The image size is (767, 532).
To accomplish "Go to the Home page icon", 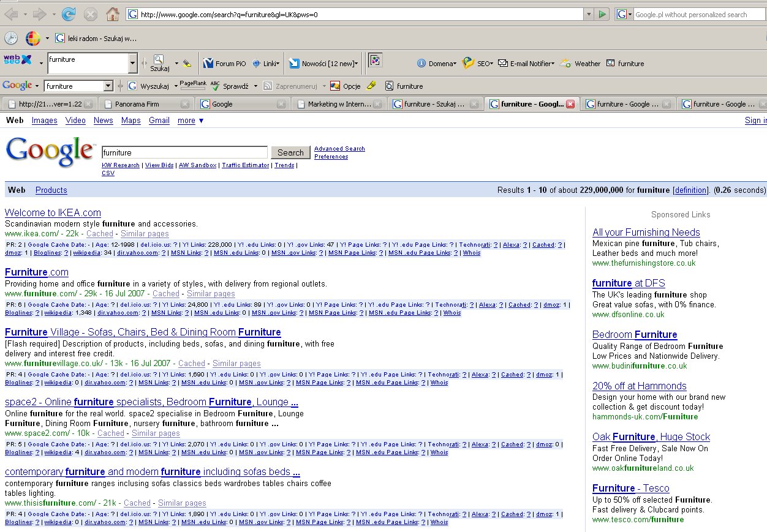I will [113, 14].
